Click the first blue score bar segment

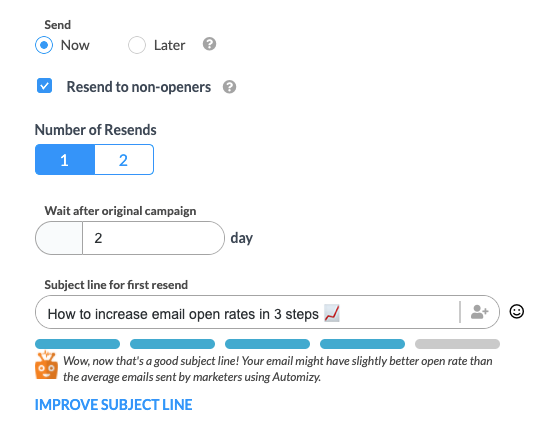click(78, 344)
